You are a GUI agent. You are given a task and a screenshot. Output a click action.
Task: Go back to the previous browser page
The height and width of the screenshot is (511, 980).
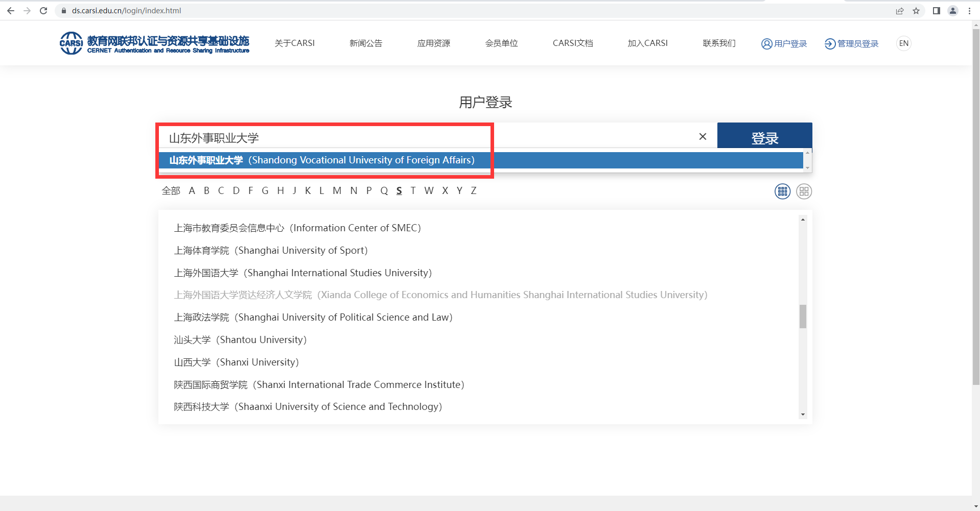[10, 11]
